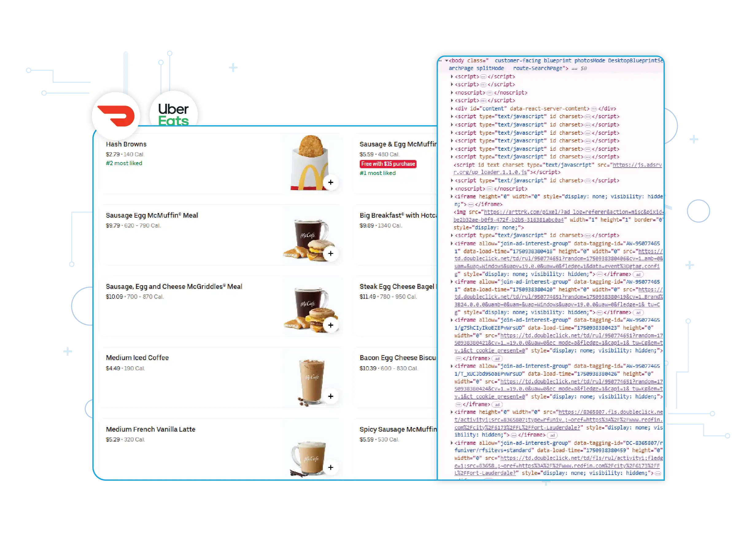Screen dimensions: 756x536
Task: Add Hash Browns using the plus button
Action: (x=331, y=183)
